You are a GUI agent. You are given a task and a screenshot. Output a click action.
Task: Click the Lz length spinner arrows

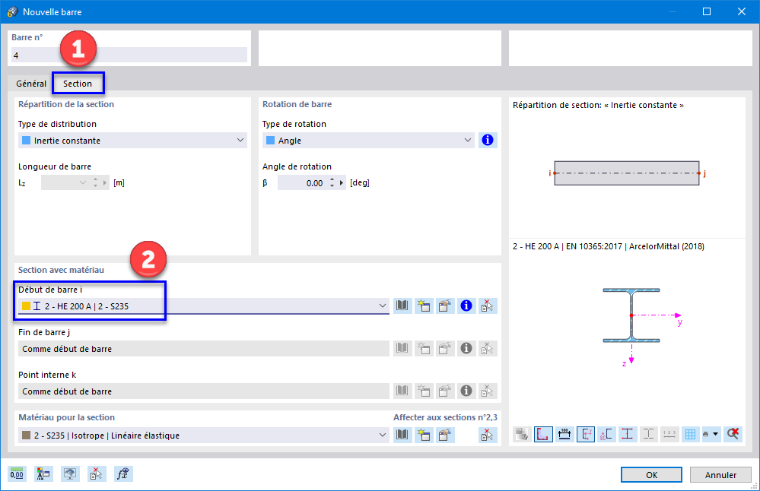[x=95, y=183]
